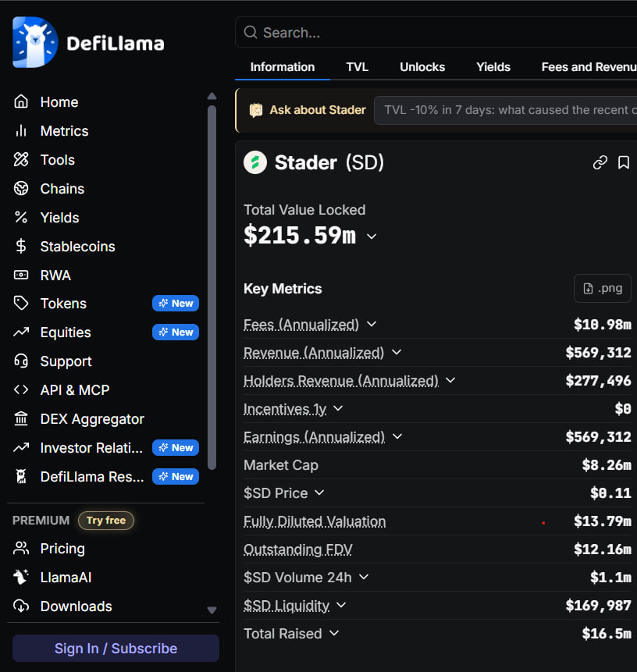Click the Outstanding FDV label
Screen dimensions: 637x672
(x=298, y=549)
